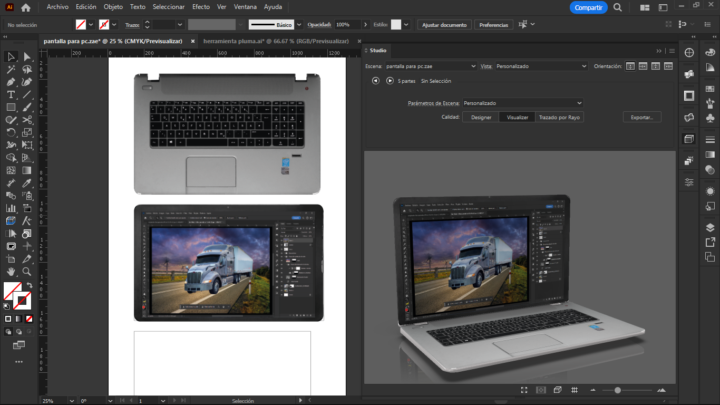Open the Edit Toolbar three dots

pyautogui.click(x=19, y=362)
